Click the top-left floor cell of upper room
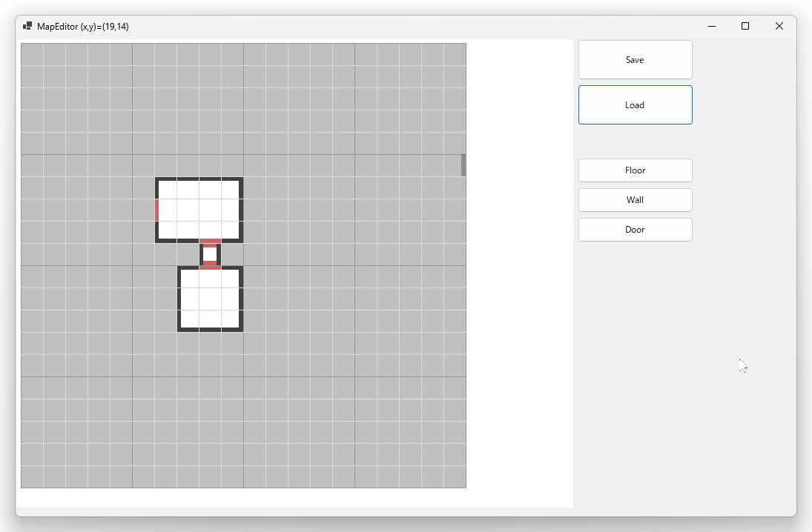 168,190
